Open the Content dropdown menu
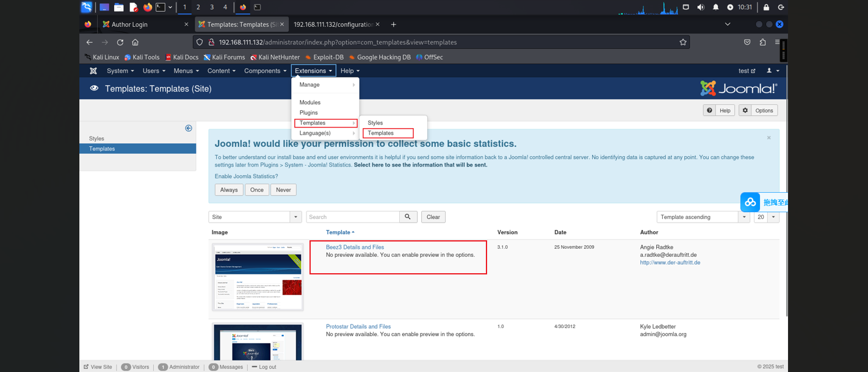The image size is (868, 372). [221, 71]
